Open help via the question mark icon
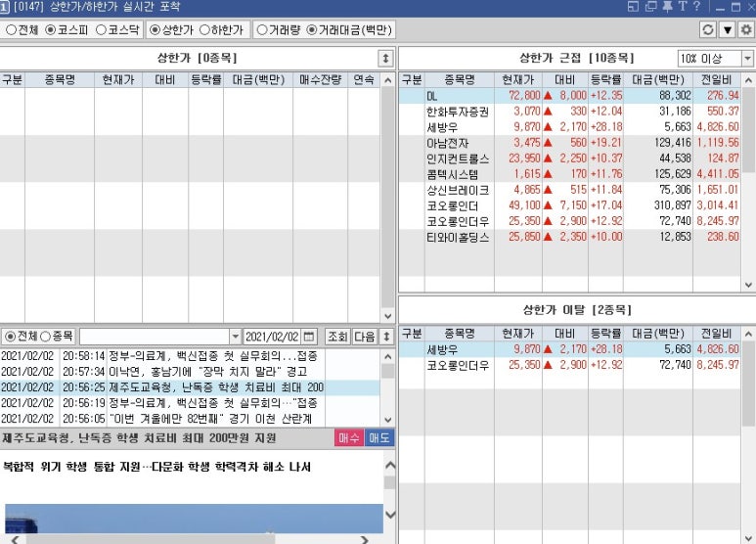 pos(696,6)
